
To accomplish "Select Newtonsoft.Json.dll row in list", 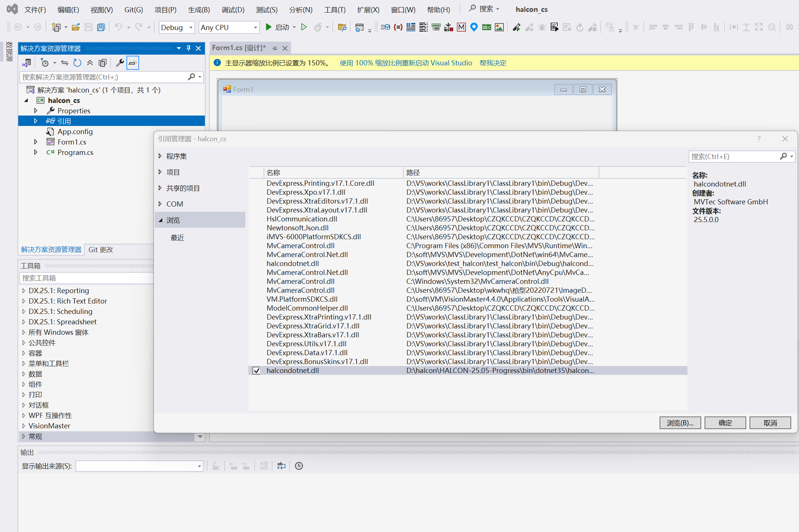I will 468,228.
